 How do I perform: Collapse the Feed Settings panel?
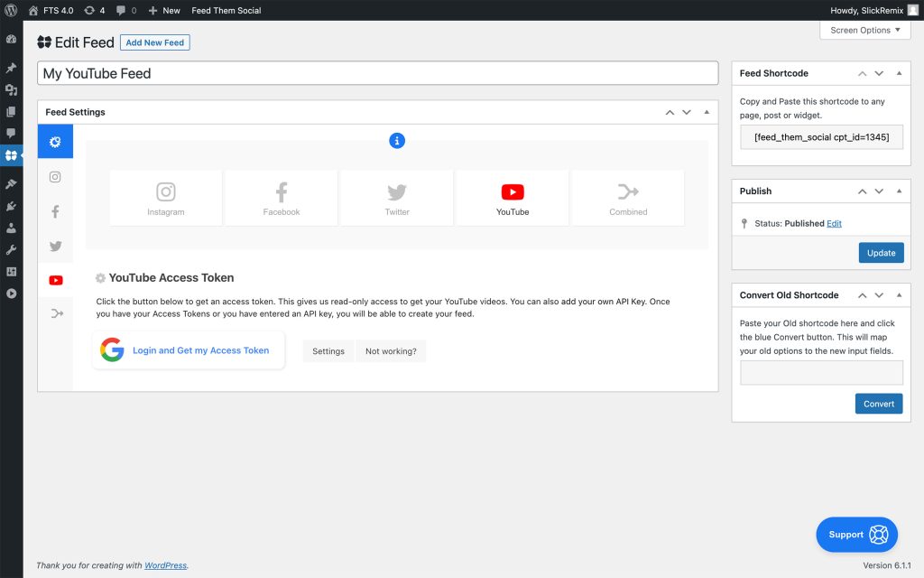pos(707,112)
